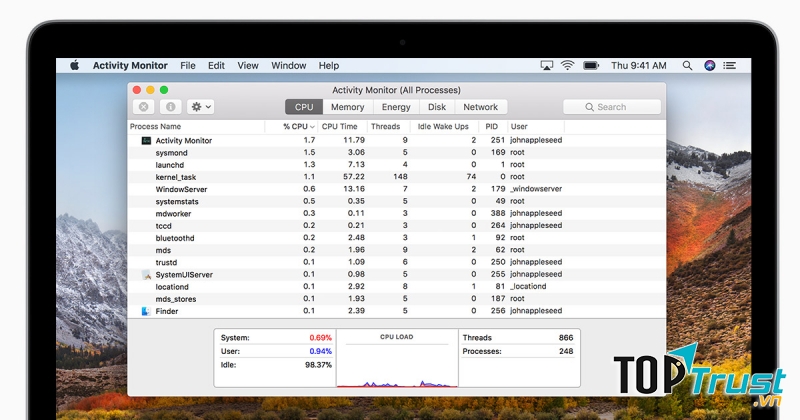The width and height of the screenshot is (800, 420).
Task: Open the Help menu
Action: coord(329,65)
